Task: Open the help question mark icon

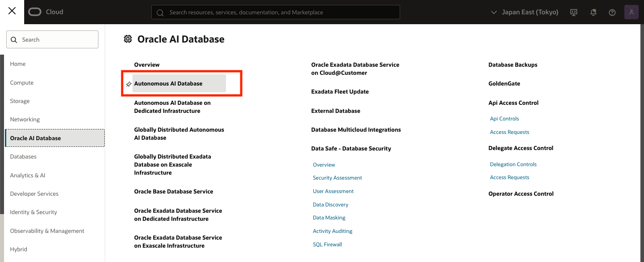Action: pos(612,12)
